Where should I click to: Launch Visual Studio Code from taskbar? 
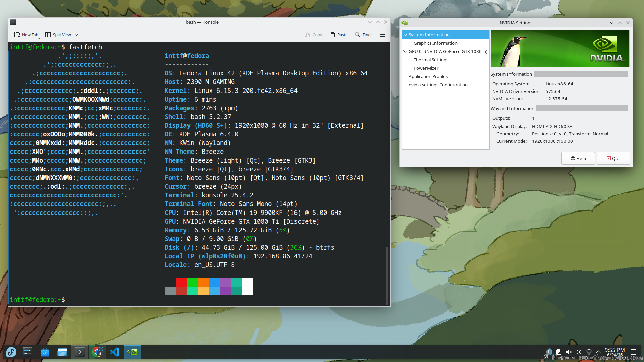115,352
